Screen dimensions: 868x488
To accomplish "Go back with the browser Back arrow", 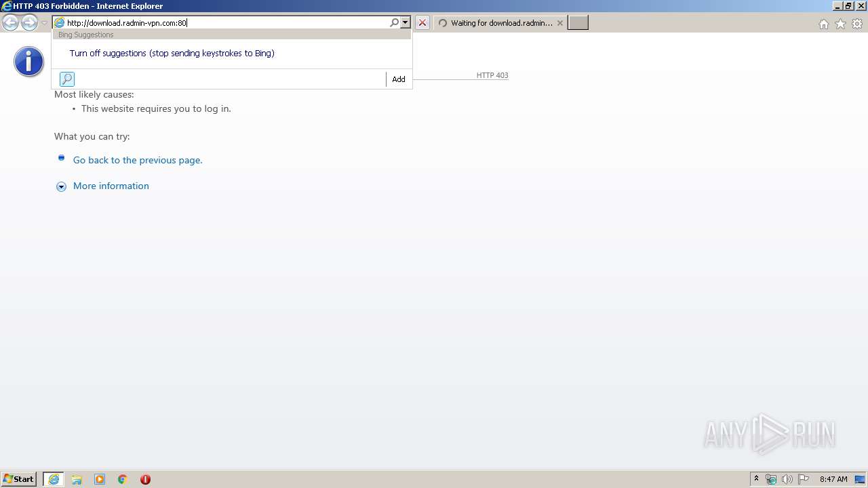I will coord(10,23).
